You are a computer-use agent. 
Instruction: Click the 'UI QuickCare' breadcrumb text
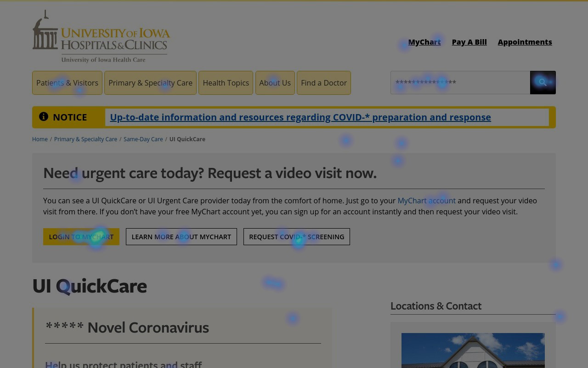(x=187, y=139)
